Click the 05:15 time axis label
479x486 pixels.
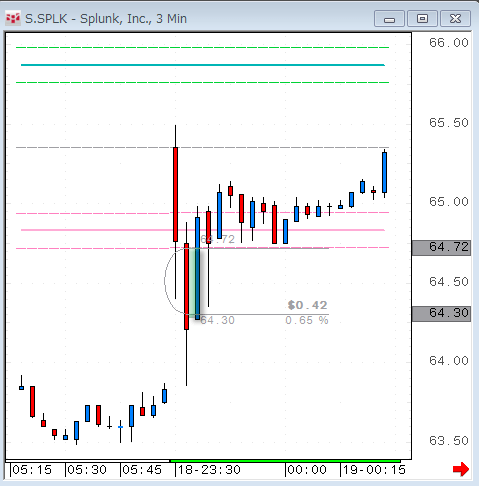32,470
